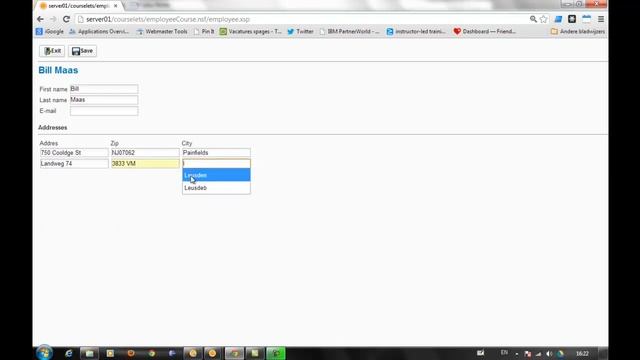Viewport: 640px width, 360px height.
Task: Click the address field with 750 Coolidge St
Action: click(x=74, y=153)
